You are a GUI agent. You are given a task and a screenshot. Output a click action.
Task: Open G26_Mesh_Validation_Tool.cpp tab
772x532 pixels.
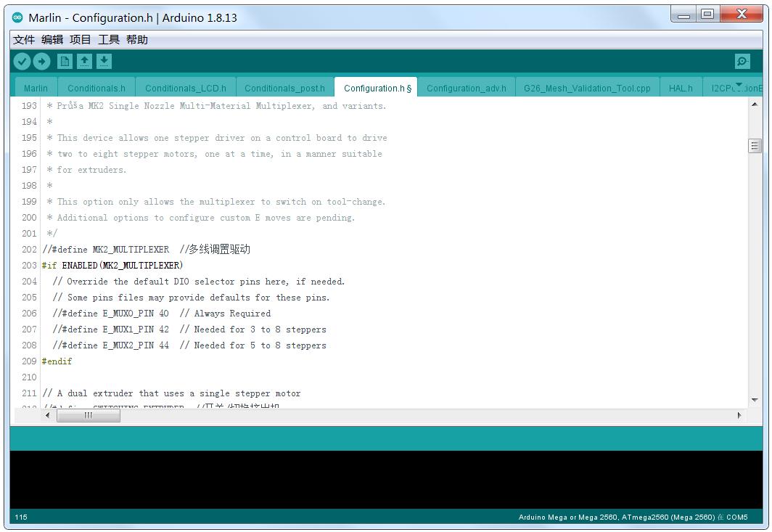point(587,89)
